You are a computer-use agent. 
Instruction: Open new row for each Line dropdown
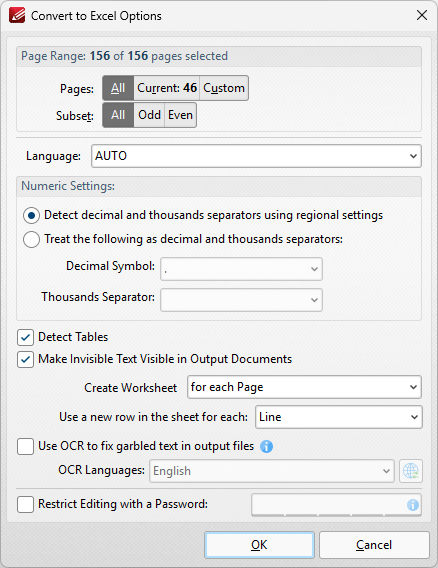click(x=339, y=417)
